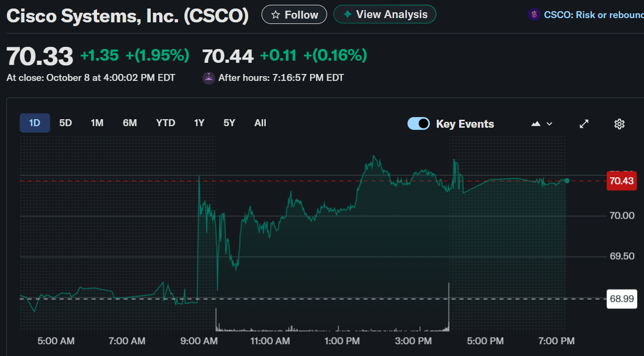The image size is (644, 356).
Task: Open chart settings gear icon
Action: click(619, 124)
